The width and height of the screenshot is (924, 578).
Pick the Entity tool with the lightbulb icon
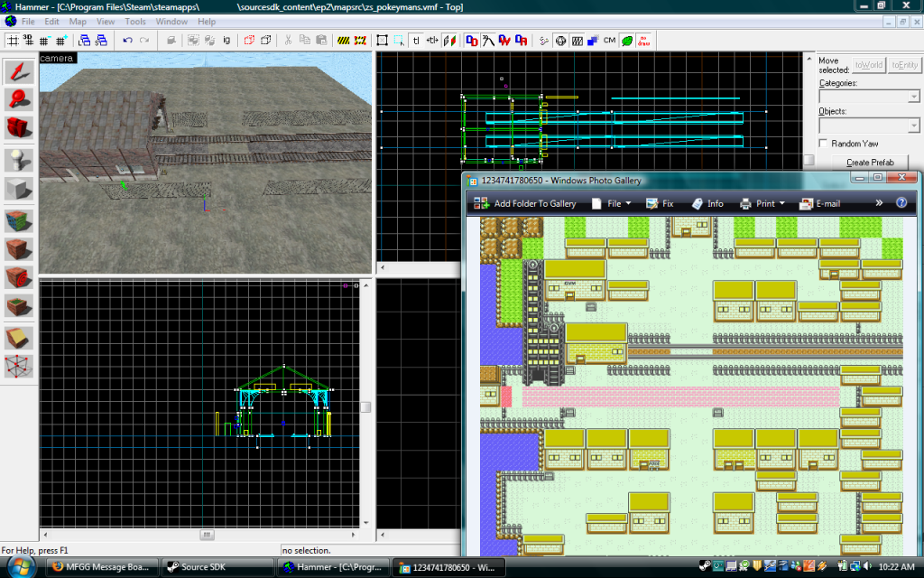(x=19, y=160)
